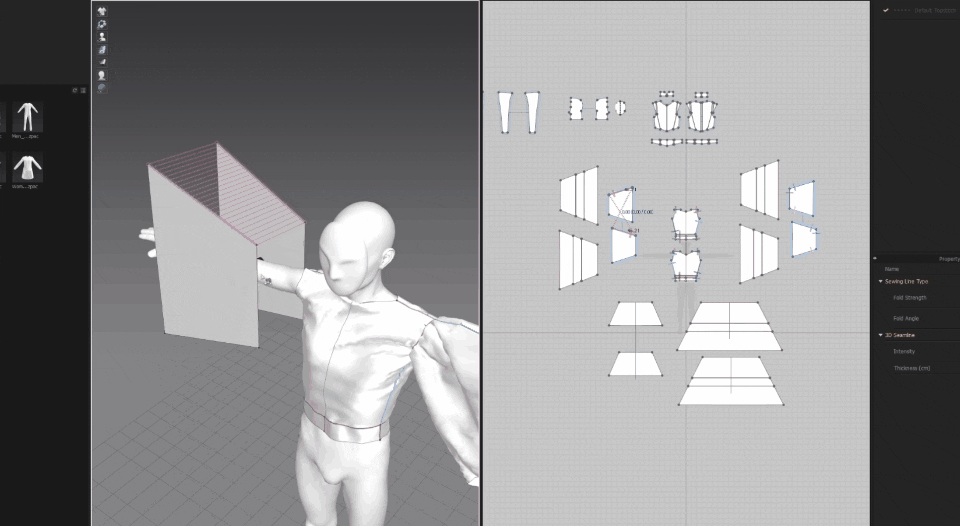Click the fifth icon in the 3D viewport toolbar
The image size is (960, 526).
coord(102,61)
